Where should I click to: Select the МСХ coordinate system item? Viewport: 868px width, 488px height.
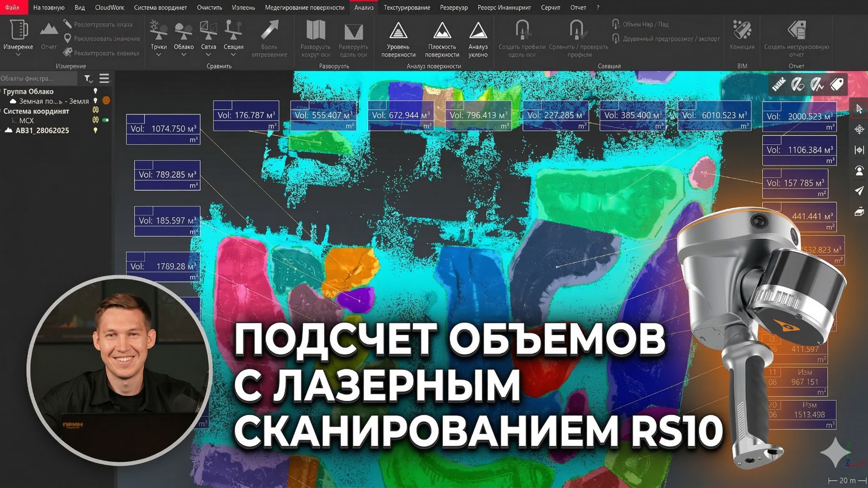tap(26, 120)
